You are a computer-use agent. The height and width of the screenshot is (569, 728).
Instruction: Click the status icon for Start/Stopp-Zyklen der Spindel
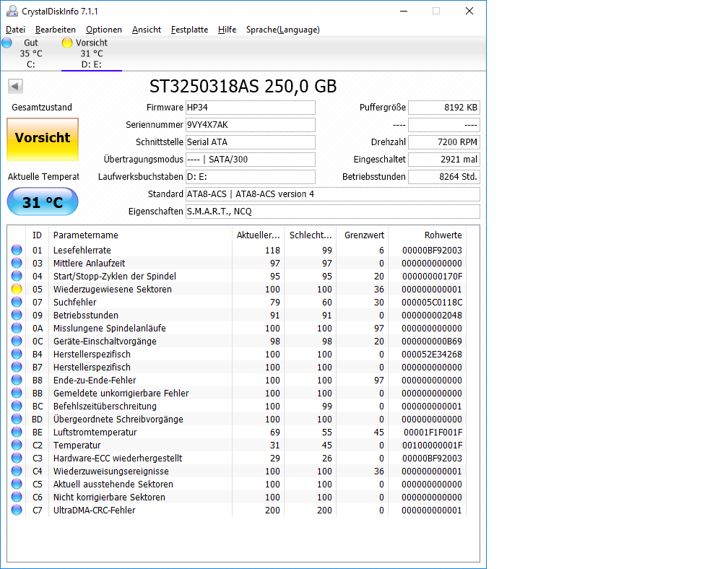[x=17, y=276]
